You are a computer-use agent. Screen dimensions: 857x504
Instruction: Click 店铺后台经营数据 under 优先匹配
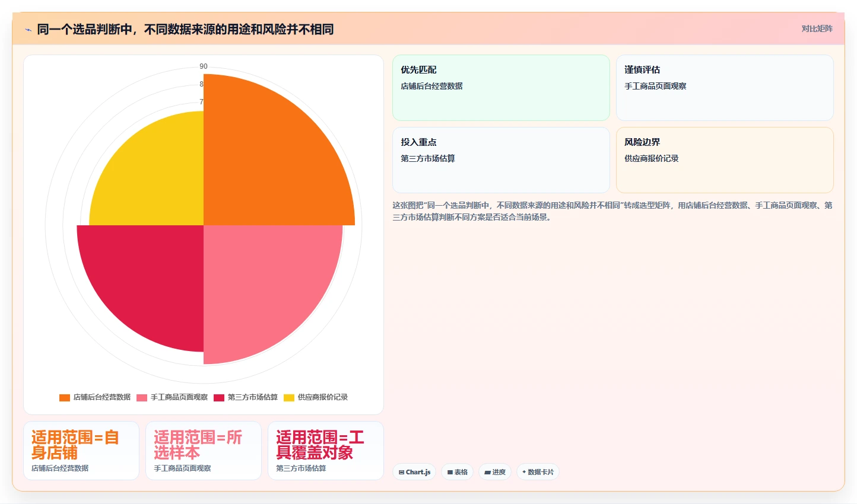431,86
